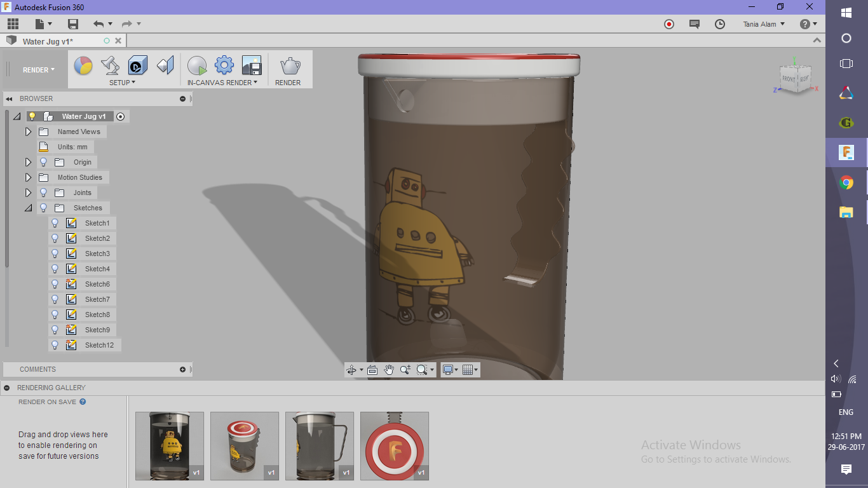This screenshot has height=488, width=868.
Task: Launch the Render teapot tool
Action: [290, 65]
